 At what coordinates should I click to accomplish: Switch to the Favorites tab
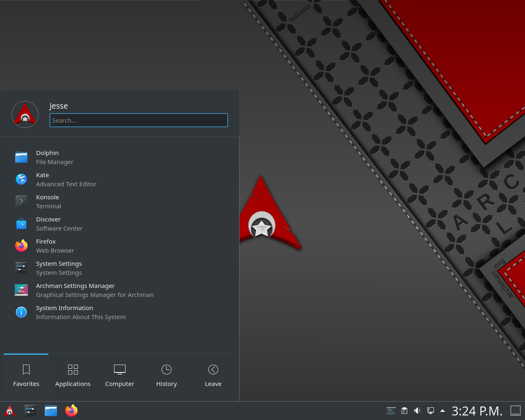pos(26,377)
